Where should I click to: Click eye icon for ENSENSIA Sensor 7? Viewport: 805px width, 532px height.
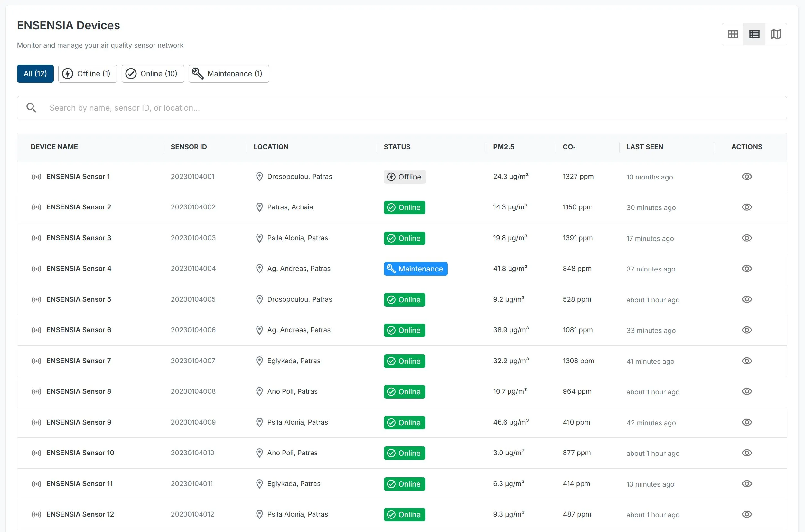[747, 361]
